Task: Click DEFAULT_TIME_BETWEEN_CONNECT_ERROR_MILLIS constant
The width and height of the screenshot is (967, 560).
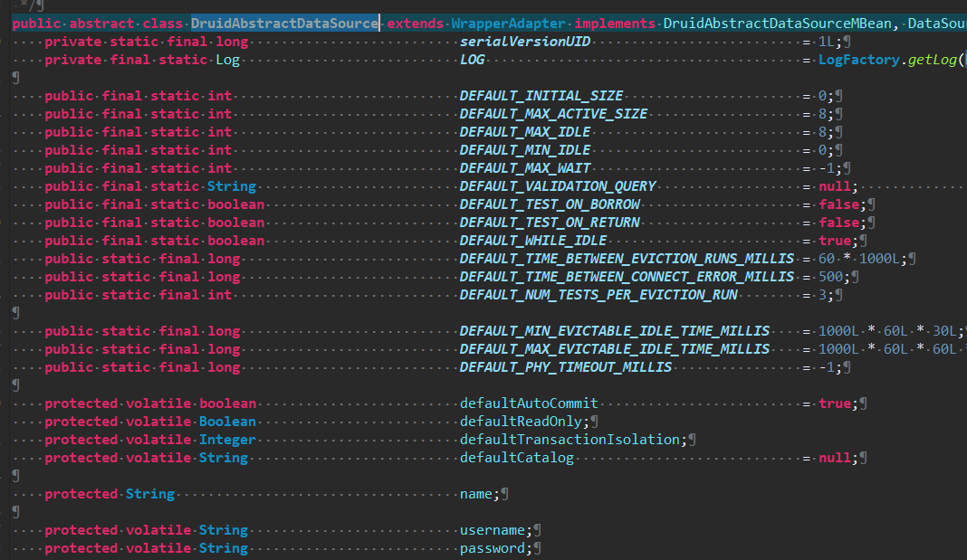Action: (627, 277)
